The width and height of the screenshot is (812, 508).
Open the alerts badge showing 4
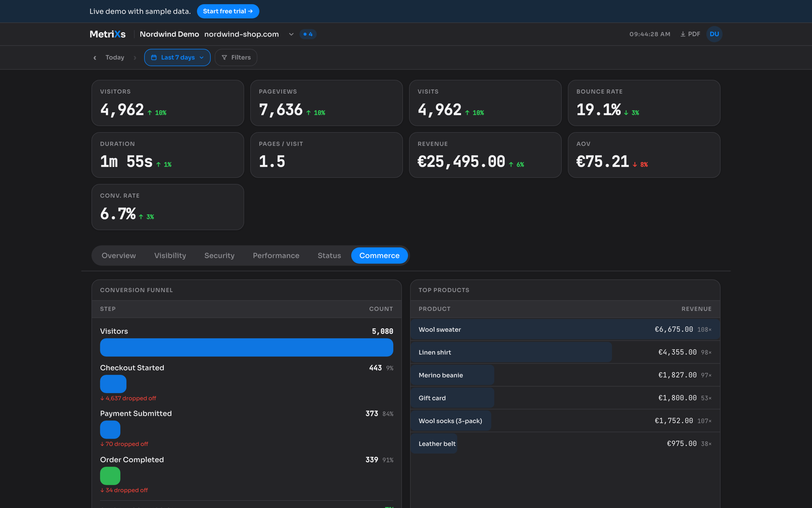click(308, 34)
